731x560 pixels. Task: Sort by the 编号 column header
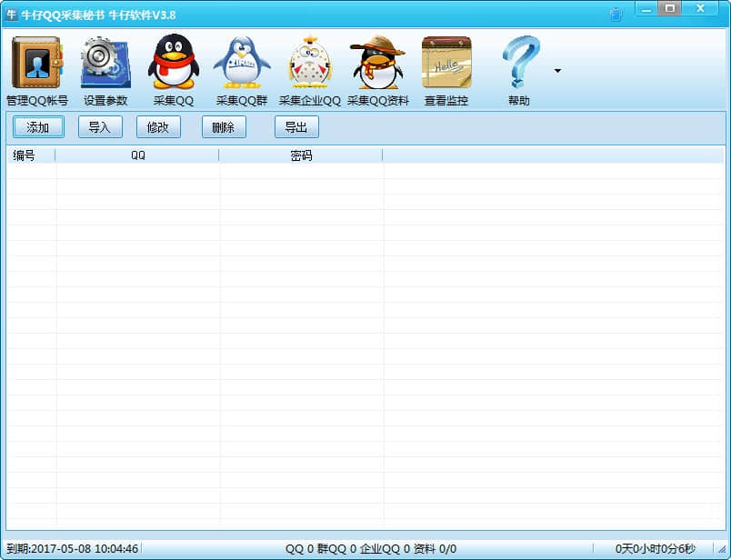click(x=31, y=155)
